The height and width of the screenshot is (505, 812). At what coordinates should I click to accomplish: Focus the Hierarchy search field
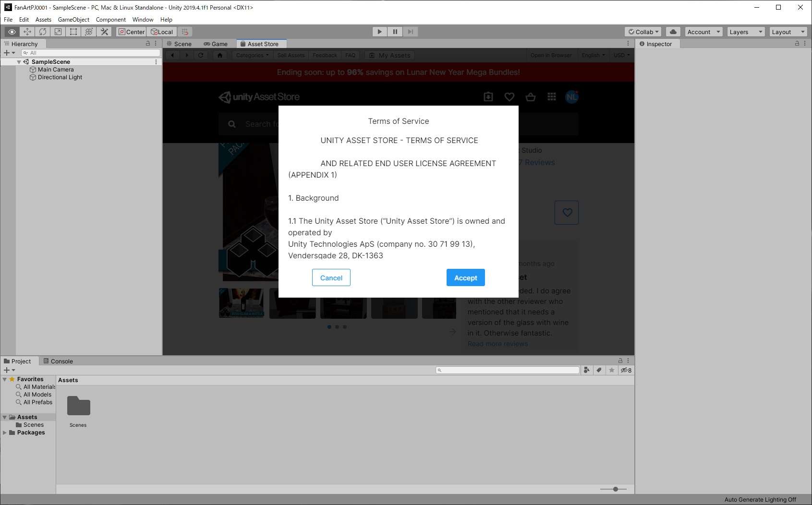[91, 53]
